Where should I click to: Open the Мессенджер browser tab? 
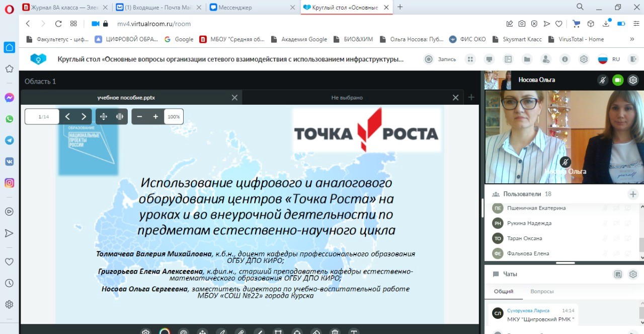(252, 7)
